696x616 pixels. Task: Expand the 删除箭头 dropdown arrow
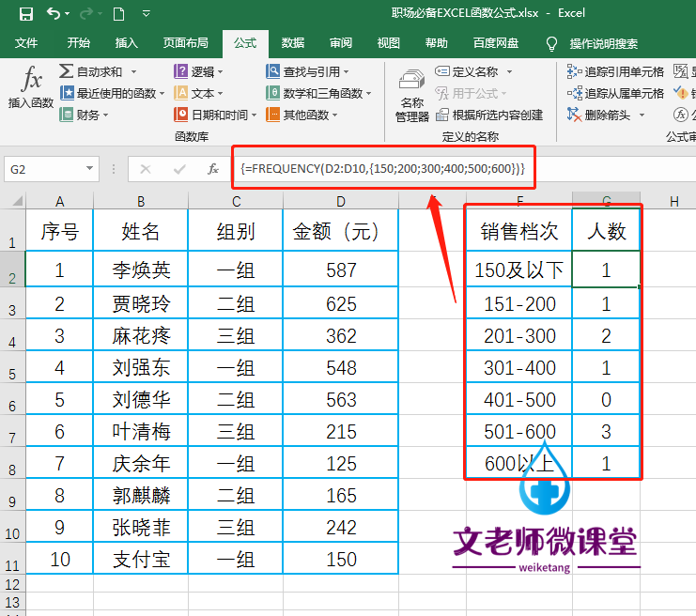642,115
